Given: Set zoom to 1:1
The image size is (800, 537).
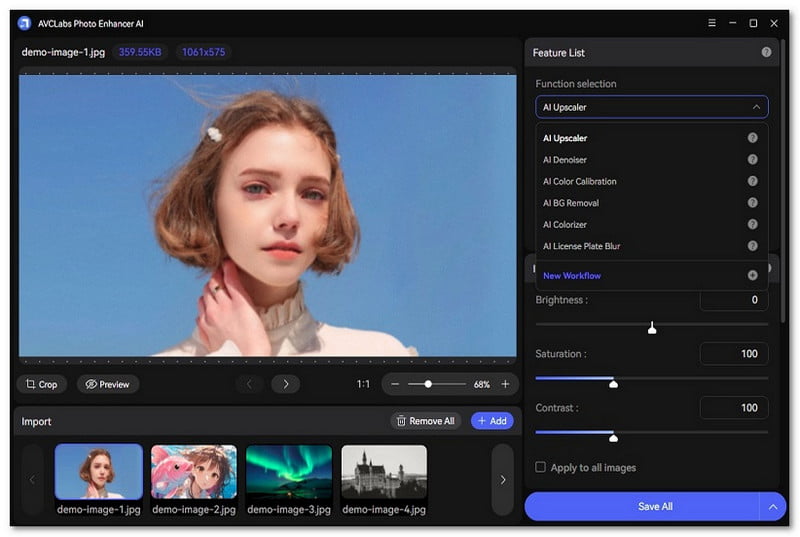Looking at the screenshot, I should [363, 384].
